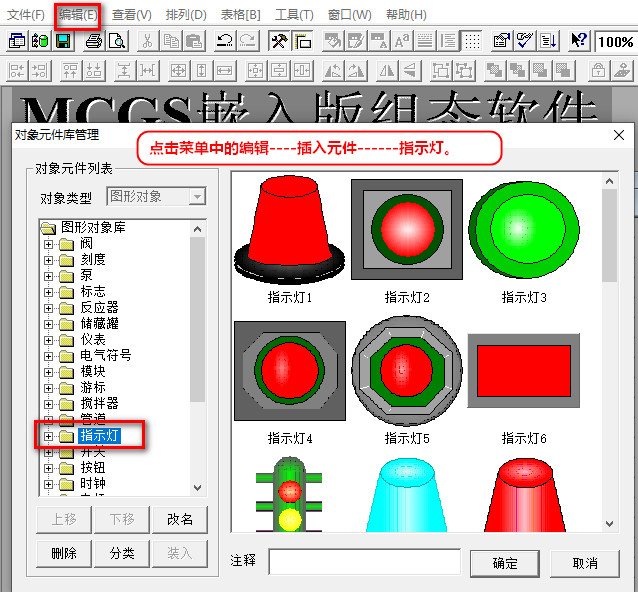
Task: Click the equal width sizing icon
Action: (224, 71)
